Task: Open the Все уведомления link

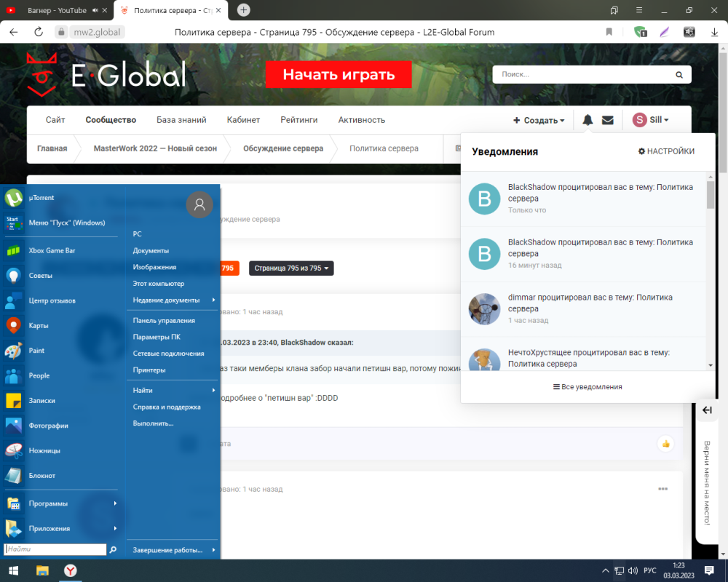Action: [587, 387]
